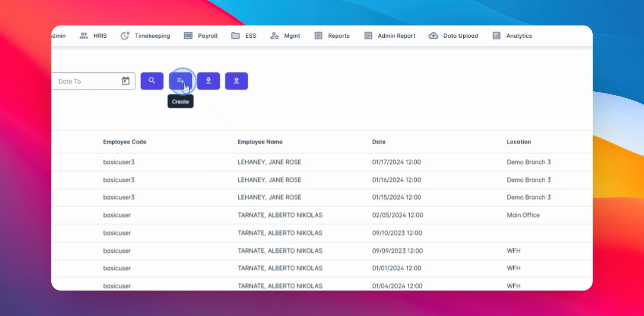Click WFH location in the 01/01/2024 row
Viewport: 644px width, 316px height.
click(x=514, y=268)
